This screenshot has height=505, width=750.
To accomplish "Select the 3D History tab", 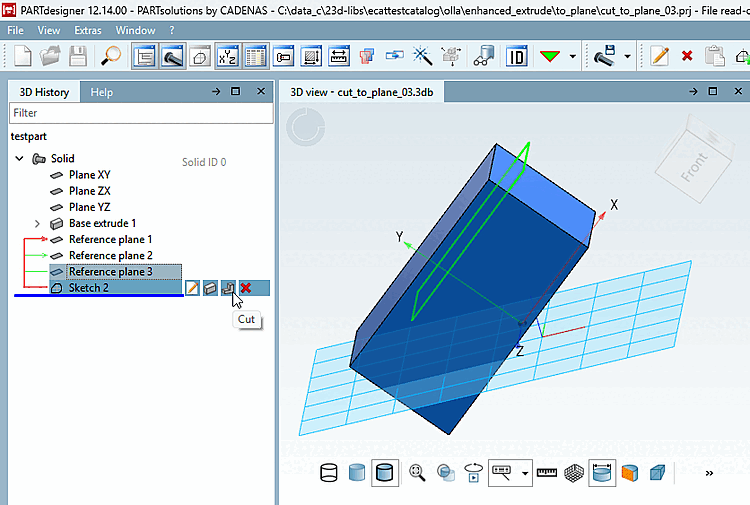I will (x=44, y=92).
